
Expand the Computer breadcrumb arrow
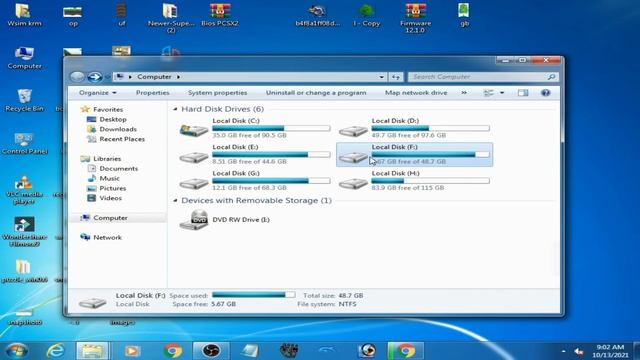[178, 77]
